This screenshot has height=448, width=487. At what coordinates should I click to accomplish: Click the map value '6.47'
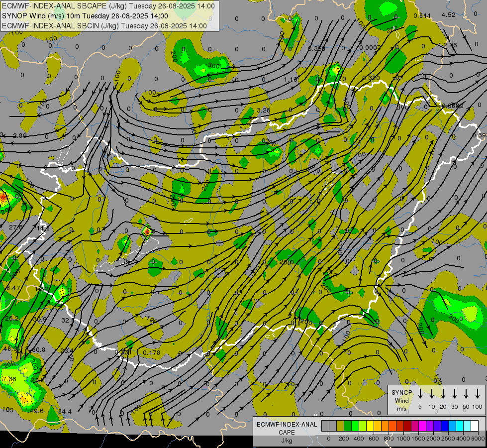pos(13,288)
